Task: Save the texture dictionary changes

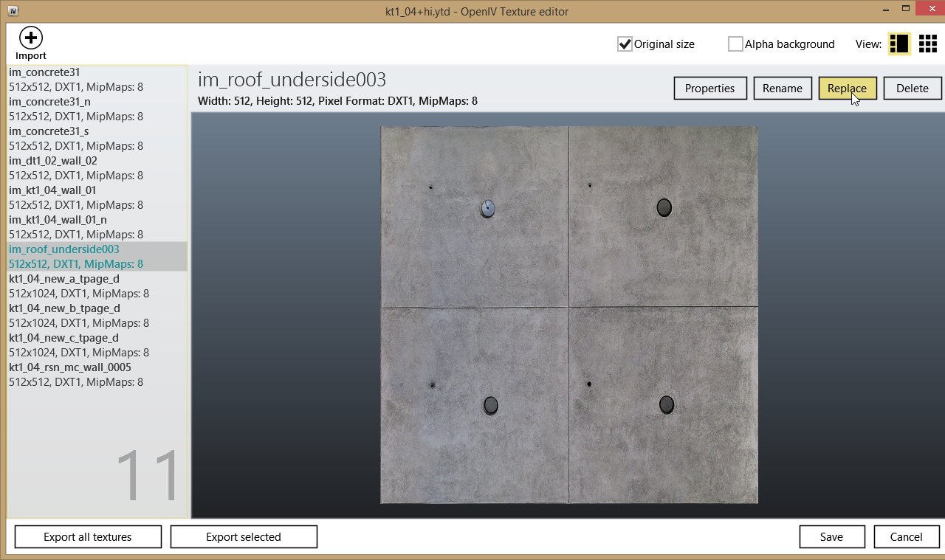Action: click(831, 537)
